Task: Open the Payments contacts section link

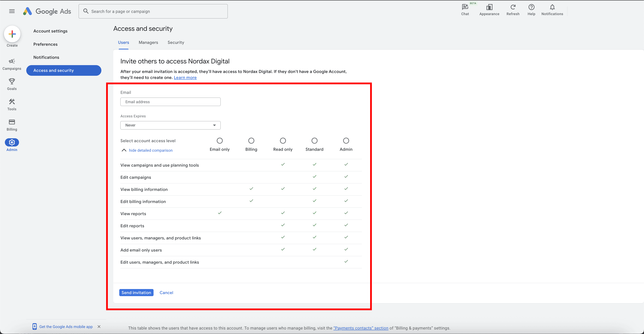Action: click(361, 328)
